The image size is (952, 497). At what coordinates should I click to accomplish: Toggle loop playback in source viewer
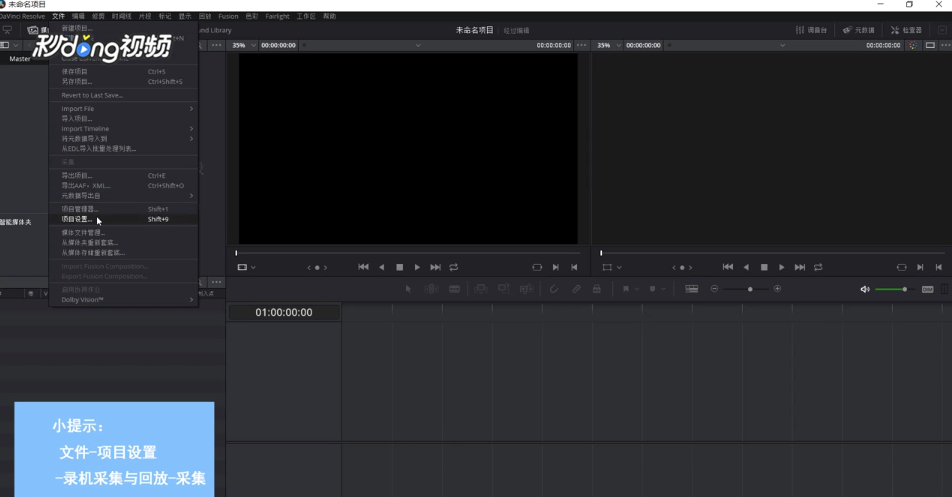(454, 267)
